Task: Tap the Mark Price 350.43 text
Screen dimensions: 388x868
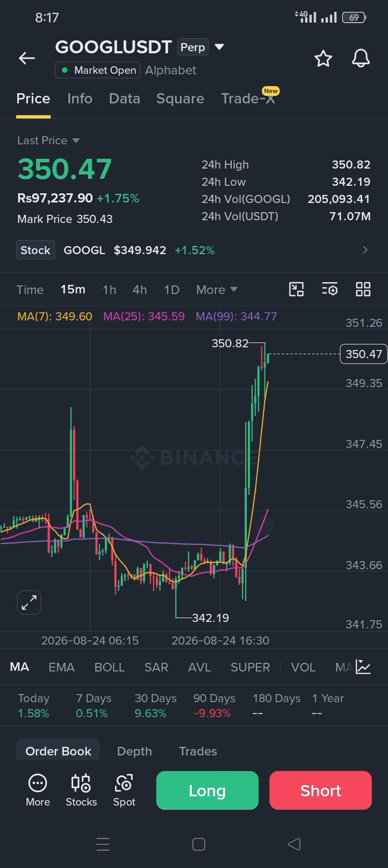Action: [65, 219]
